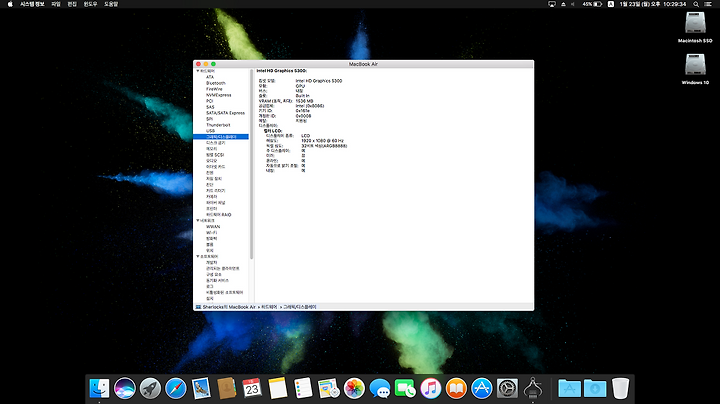Click the 1920 x 1080 @ 60 Hz value

coord(322,140)
